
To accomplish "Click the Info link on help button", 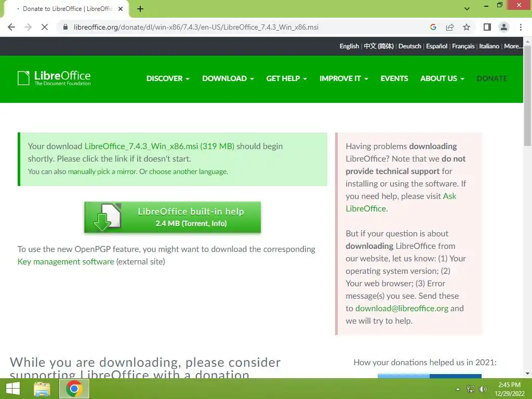I will coord(218,223).
